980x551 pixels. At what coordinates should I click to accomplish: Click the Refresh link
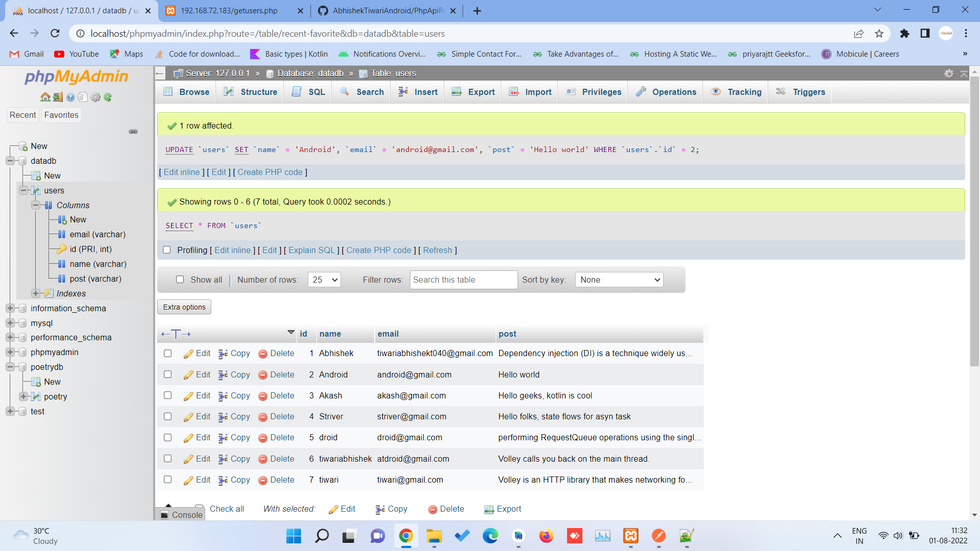click(x=437, y=251)
